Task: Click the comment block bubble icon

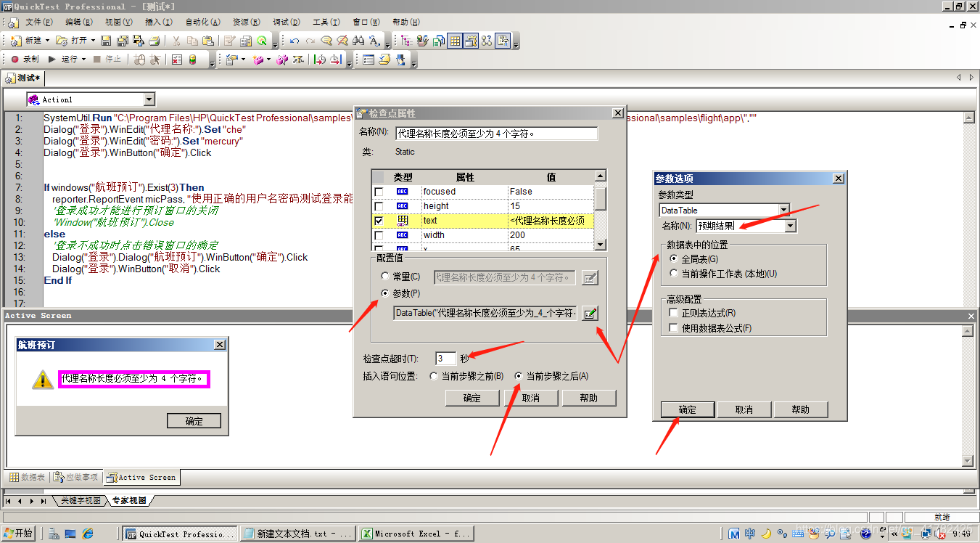Action: pos(326,41)
